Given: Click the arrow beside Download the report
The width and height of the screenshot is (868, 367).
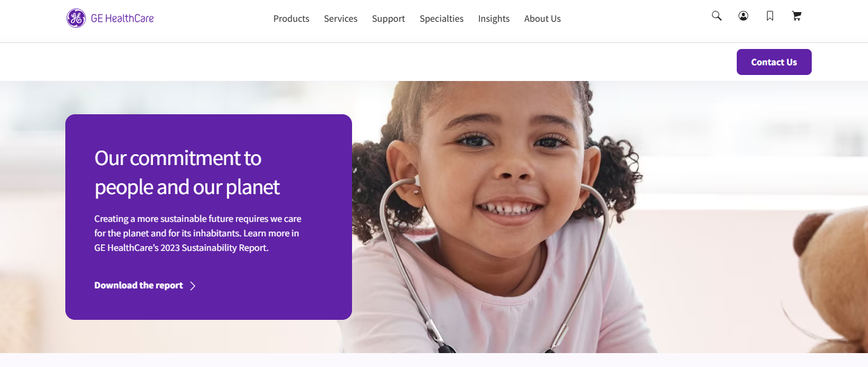Looking at the screenshot, I should pos(193,286).
